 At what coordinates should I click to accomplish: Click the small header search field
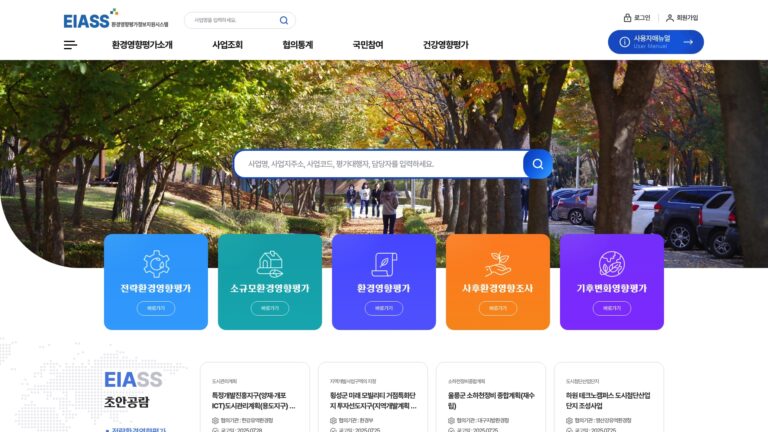click(x=232, y=20)
